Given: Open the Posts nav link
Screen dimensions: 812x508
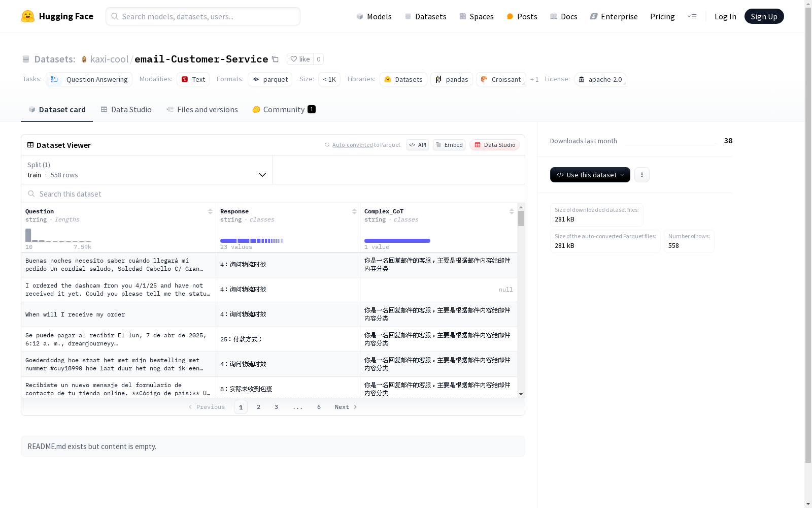Looking at the screenshot, I should (x=522, y=16).
